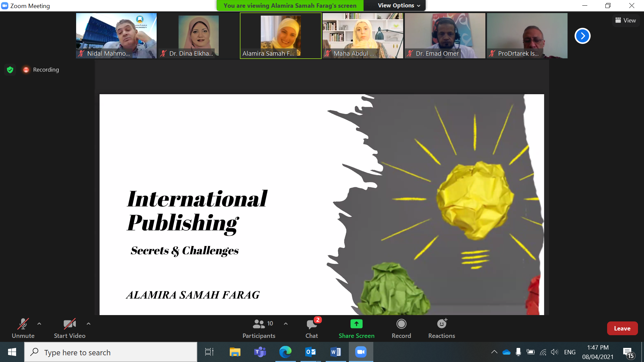The height and width of the screenshot is (362, 644).
Task: Open Microsoft Edge from the taskbar
Action: click(285, 352)
